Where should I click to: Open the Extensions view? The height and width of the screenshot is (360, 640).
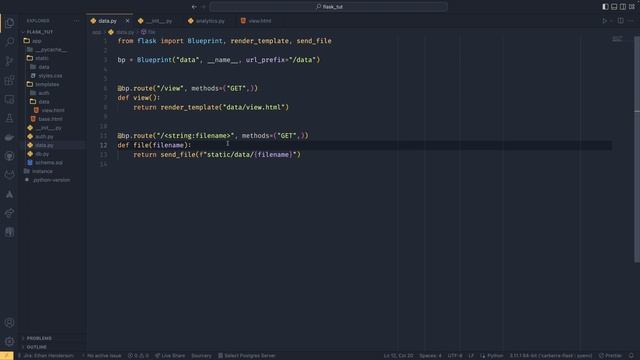9,80
